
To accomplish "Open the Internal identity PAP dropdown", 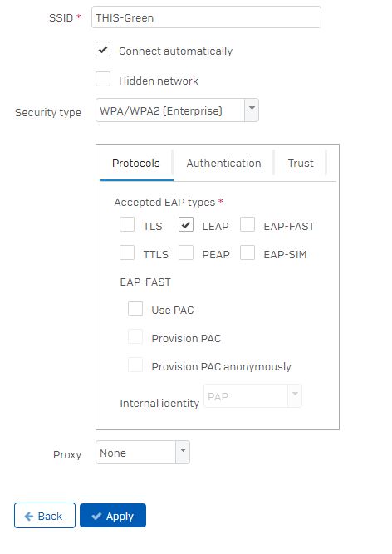I will click(x=252, y=396).
